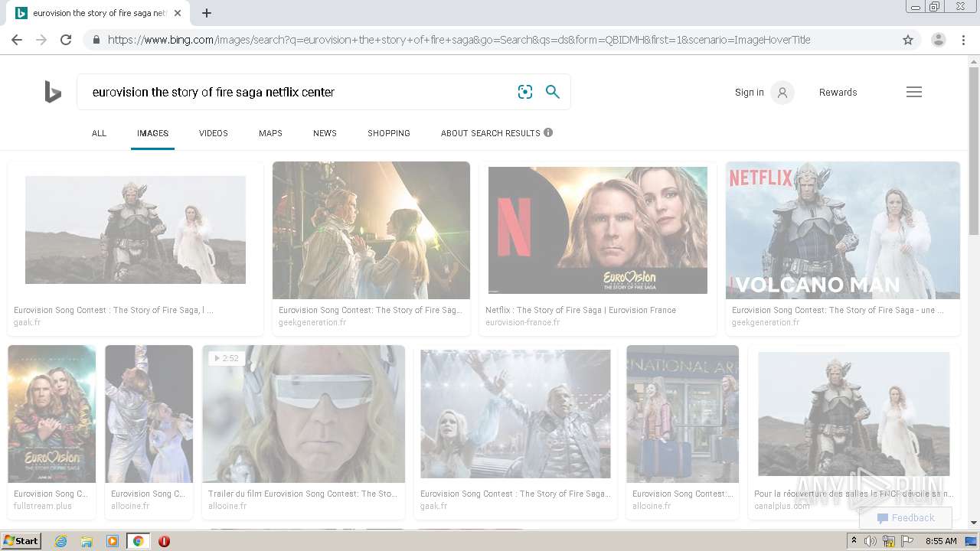
Task: Click the browser address bar URL
Action: [x=459, y=40]
